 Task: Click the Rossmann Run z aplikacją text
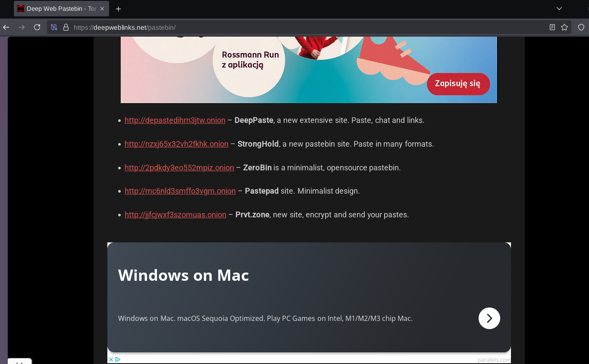[251, 60]
